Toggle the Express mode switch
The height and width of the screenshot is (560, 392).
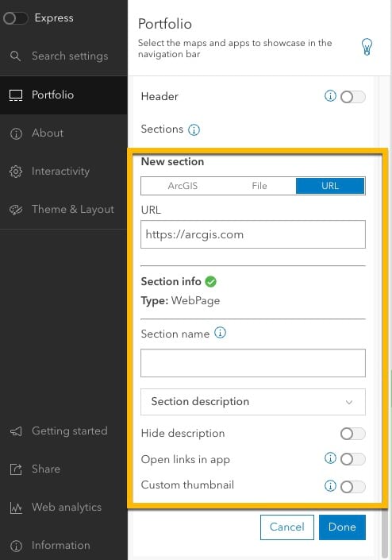point(15,17)
